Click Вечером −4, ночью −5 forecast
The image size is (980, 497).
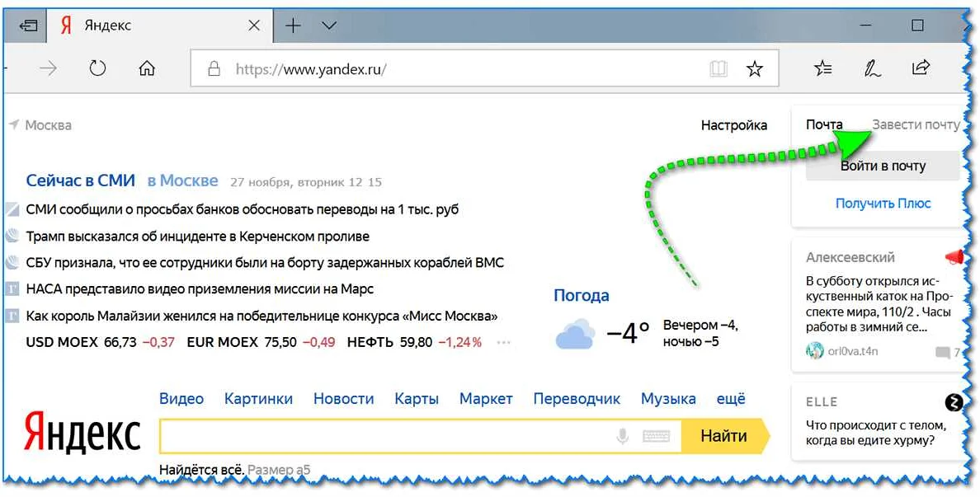tap(700, 334)
